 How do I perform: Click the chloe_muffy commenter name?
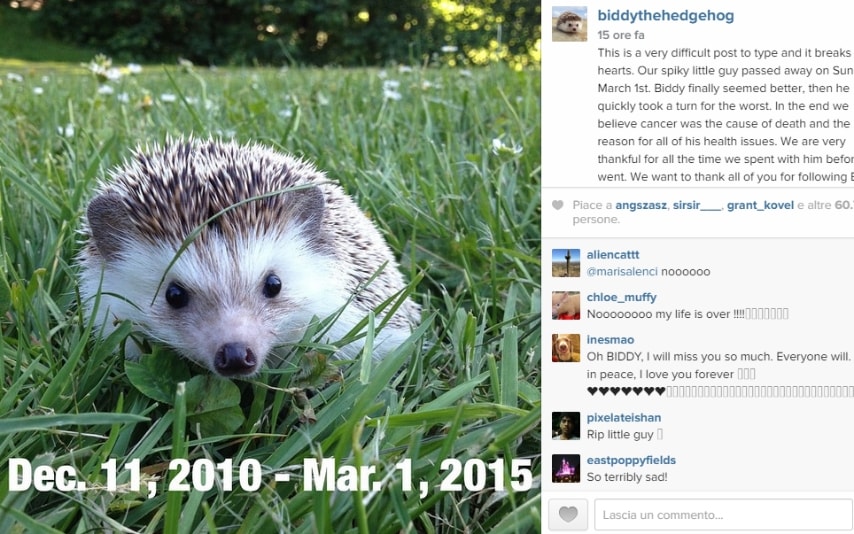click(x=621, y=297)
